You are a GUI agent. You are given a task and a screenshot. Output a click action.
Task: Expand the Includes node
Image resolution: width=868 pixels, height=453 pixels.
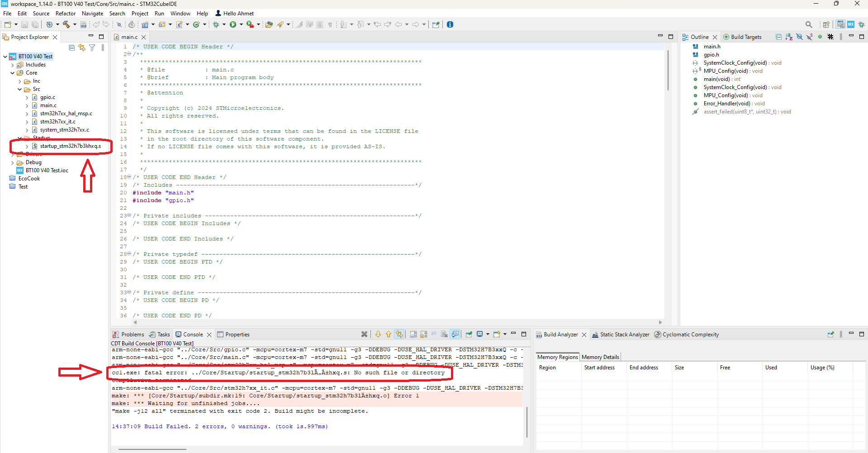tap(13, 65)
